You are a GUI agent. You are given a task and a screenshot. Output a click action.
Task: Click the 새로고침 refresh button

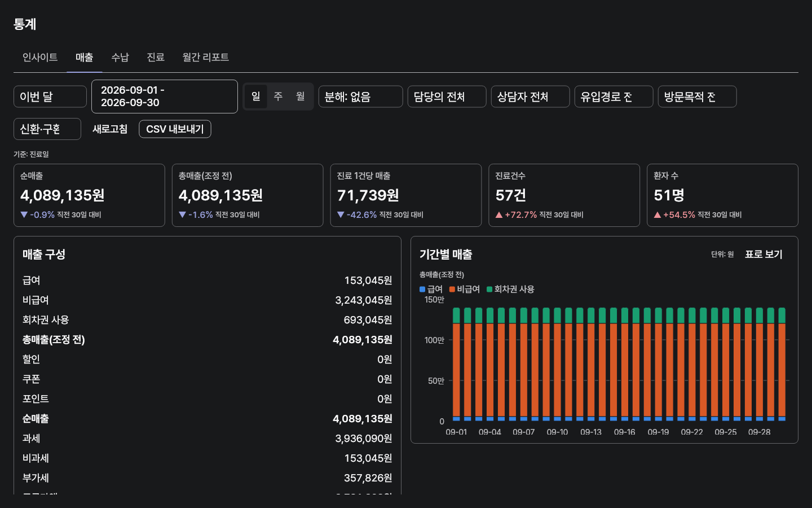pyautogui.click(x=110, y=129)
